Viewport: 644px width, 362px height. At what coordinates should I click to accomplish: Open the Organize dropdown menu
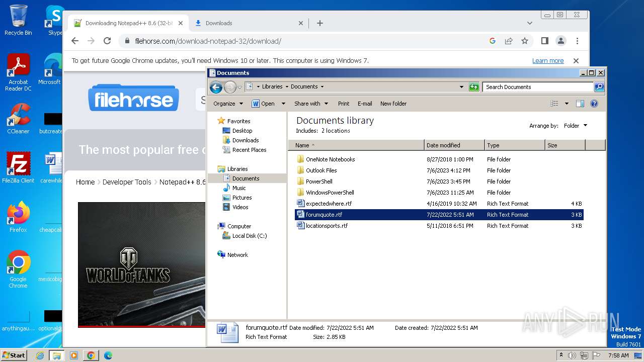tap(228, 104)
